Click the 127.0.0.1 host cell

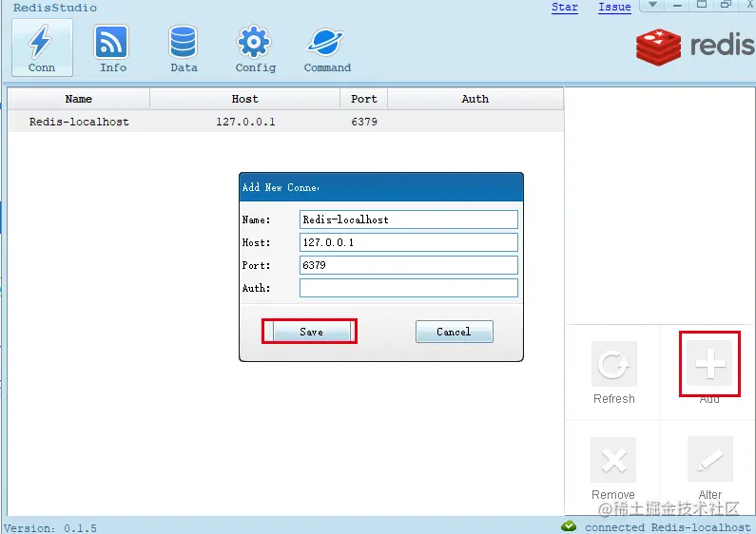pos(245,122)
